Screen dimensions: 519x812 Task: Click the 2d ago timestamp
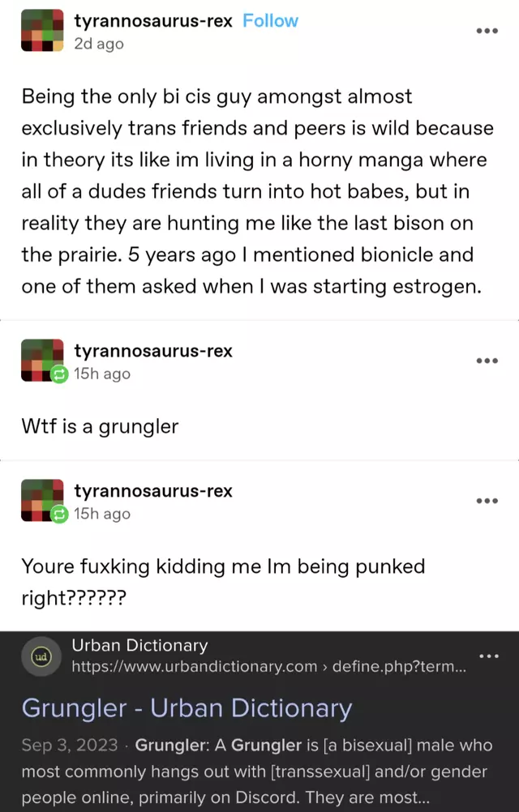coord(99,44)
